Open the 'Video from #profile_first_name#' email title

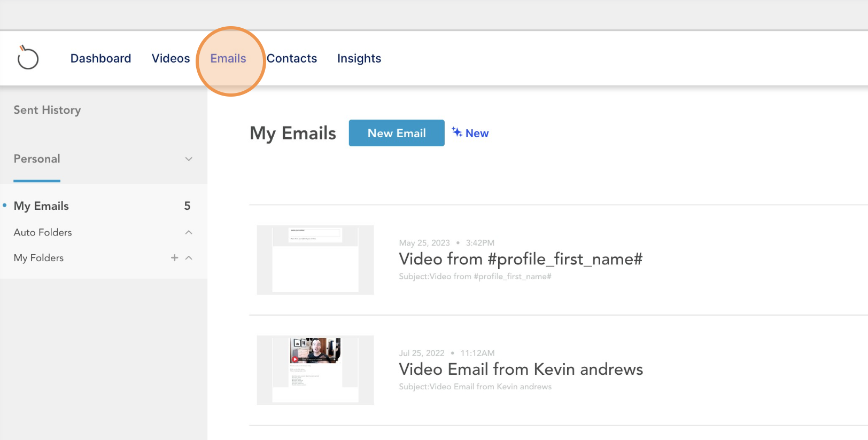[x=521, y=259]
